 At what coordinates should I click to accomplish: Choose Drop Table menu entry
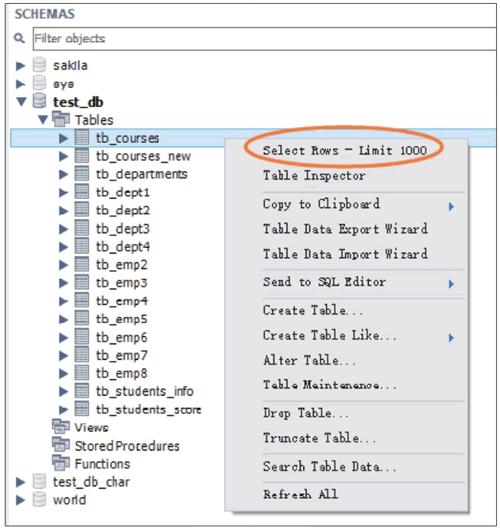tap(306, 413)
